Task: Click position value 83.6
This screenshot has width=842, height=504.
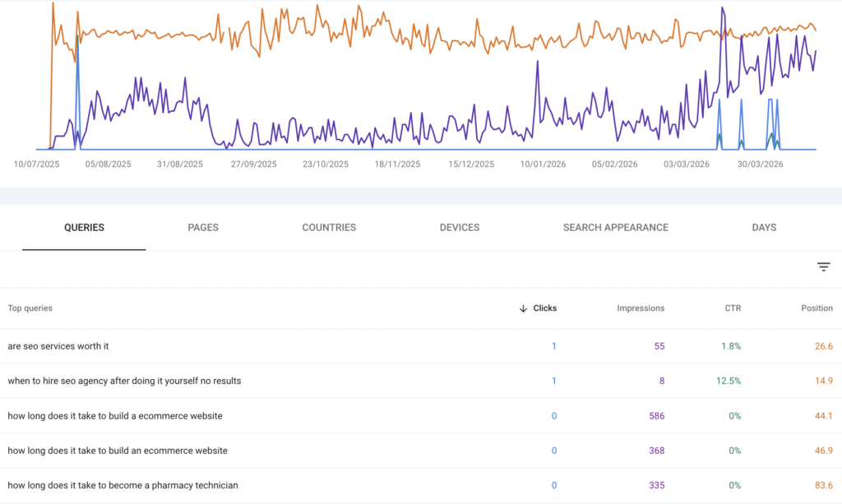Action: (x=824, y=485)
